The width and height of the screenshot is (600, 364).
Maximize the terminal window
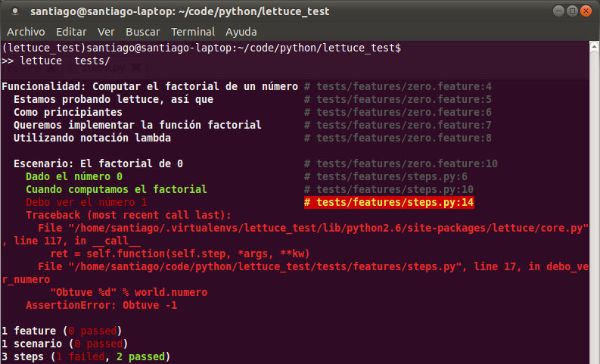pos(571,11)
